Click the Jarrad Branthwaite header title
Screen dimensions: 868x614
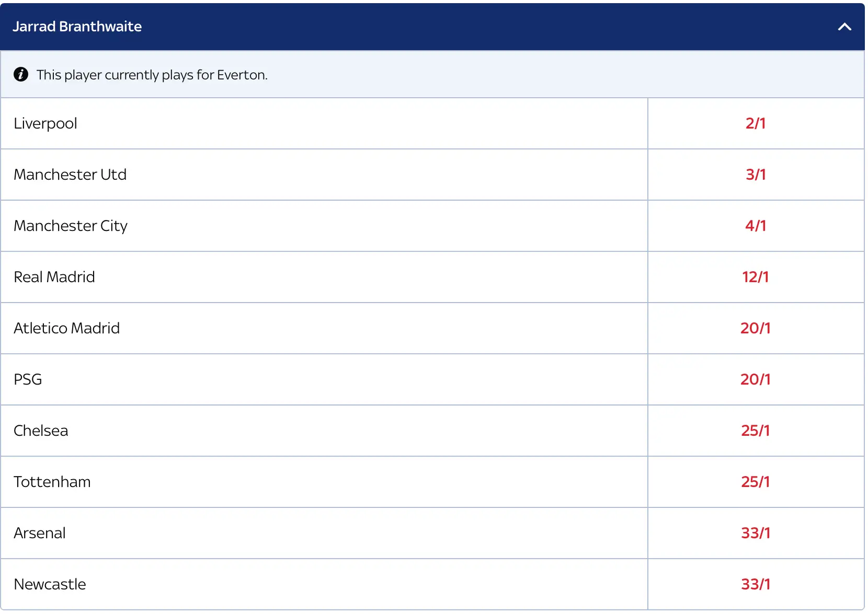[77, 27]
